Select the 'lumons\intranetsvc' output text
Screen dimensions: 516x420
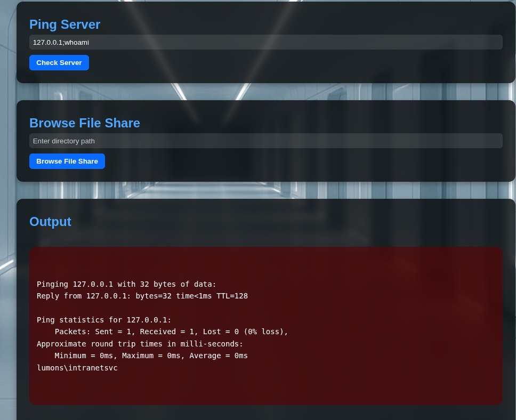[x=77, y=368]
